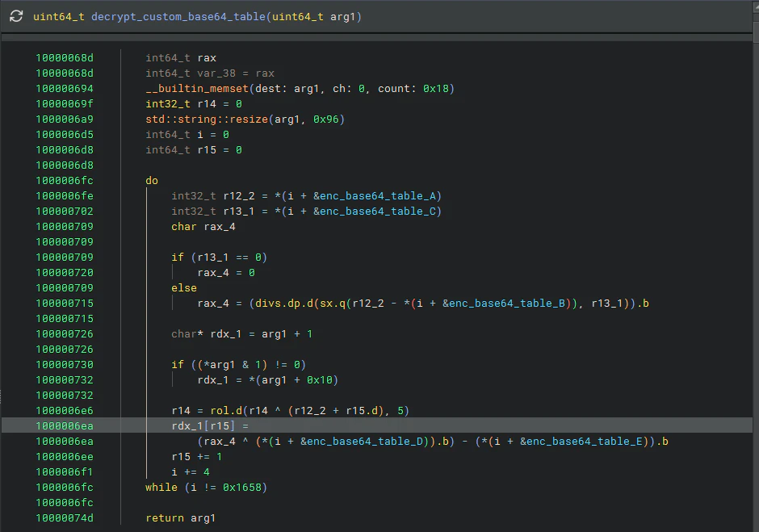Click the __builtin_memset call

[x=197, y=89]
